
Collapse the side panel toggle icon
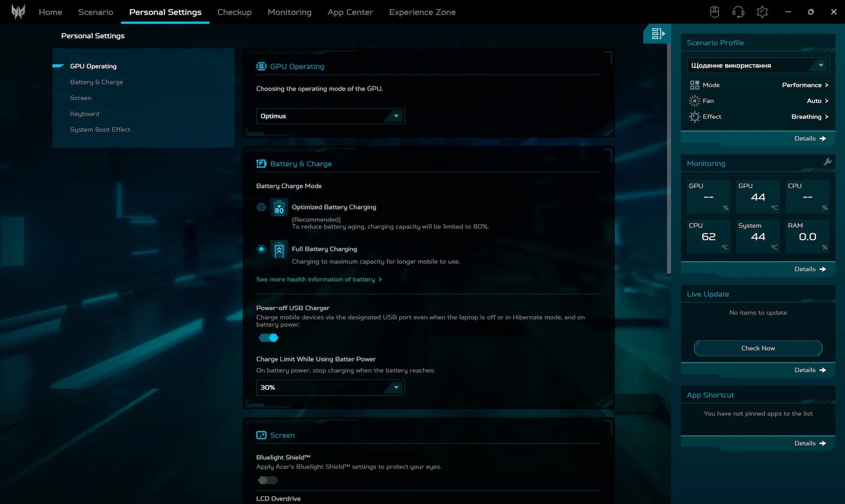pos(658,33)
